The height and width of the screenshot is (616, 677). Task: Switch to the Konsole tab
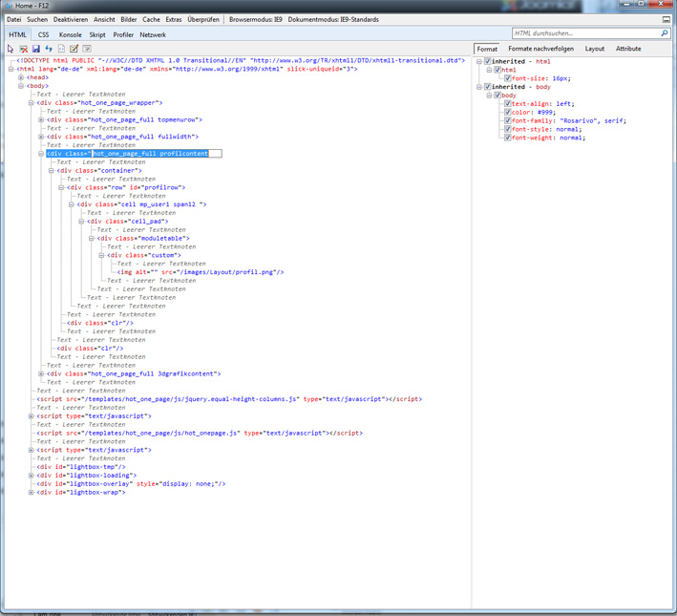click(x=71, y=34)
